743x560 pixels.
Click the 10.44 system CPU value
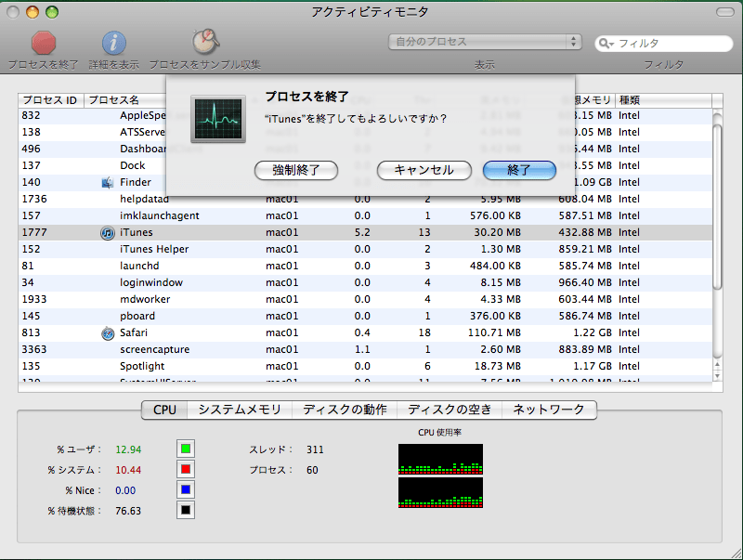tap(128, 470)
